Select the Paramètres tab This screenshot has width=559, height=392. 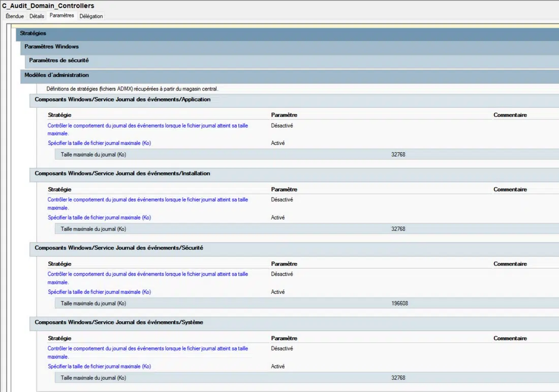pos(61,16)
